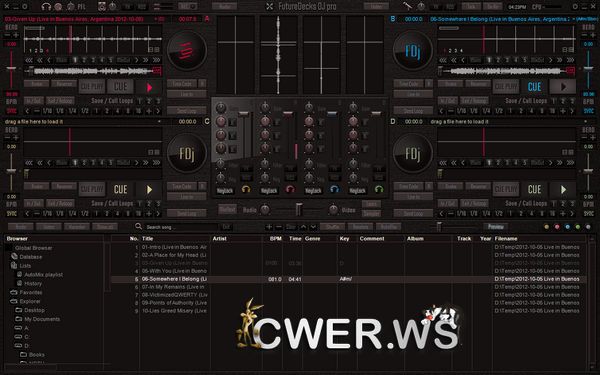Image resolution: width=600 pixels, height=375 pixels.
Task: Start playback on deck B
Action: (563, 87)
